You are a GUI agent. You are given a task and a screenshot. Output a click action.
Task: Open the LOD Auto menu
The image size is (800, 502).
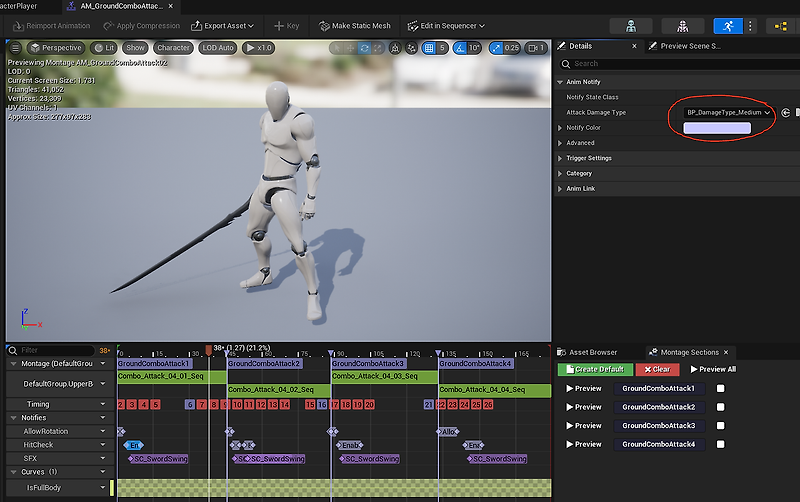[x=218, y=48]
